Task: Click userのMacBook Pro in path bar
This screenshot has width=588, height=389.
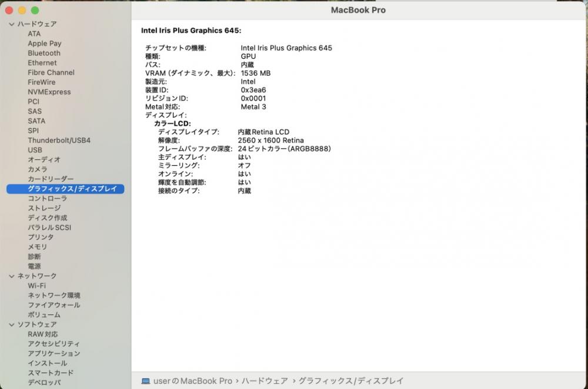Action: tap(193, 381)
